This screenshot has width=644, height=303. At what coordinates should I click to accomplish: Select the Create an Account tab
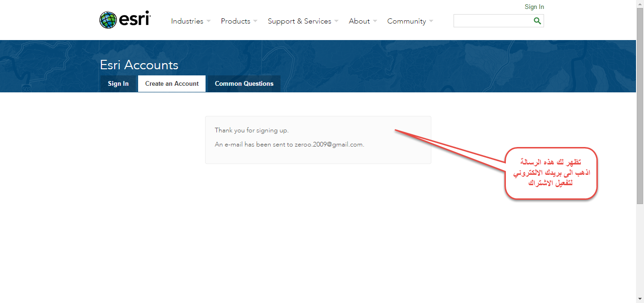172,83
